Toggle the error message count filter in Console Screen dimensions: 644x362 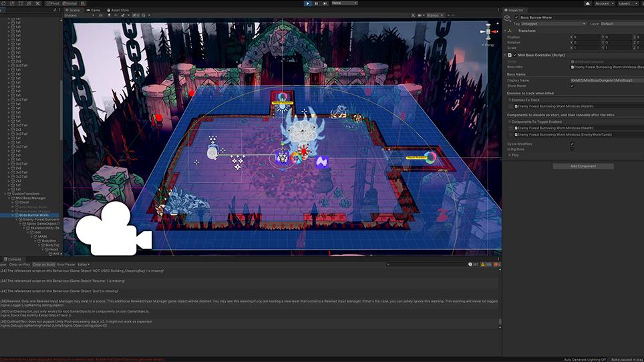(496, 264)
